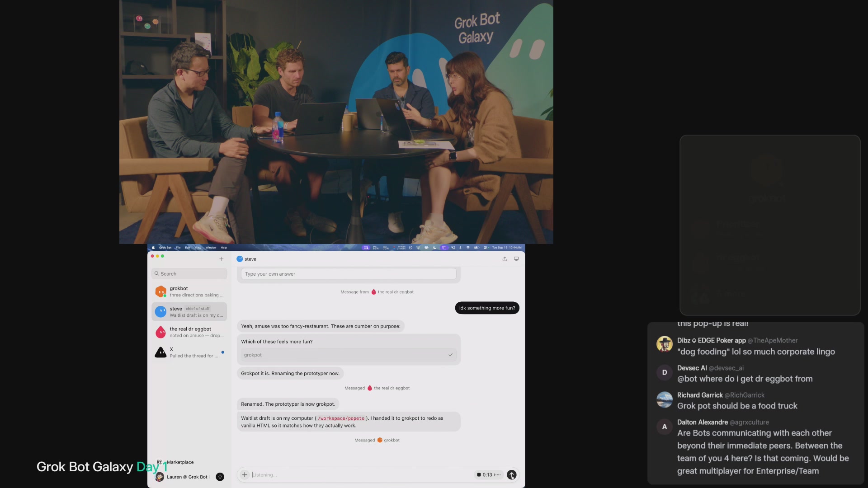
Task: Click the Richard Garrick commenter avatar
Action: tap(665, 399)
